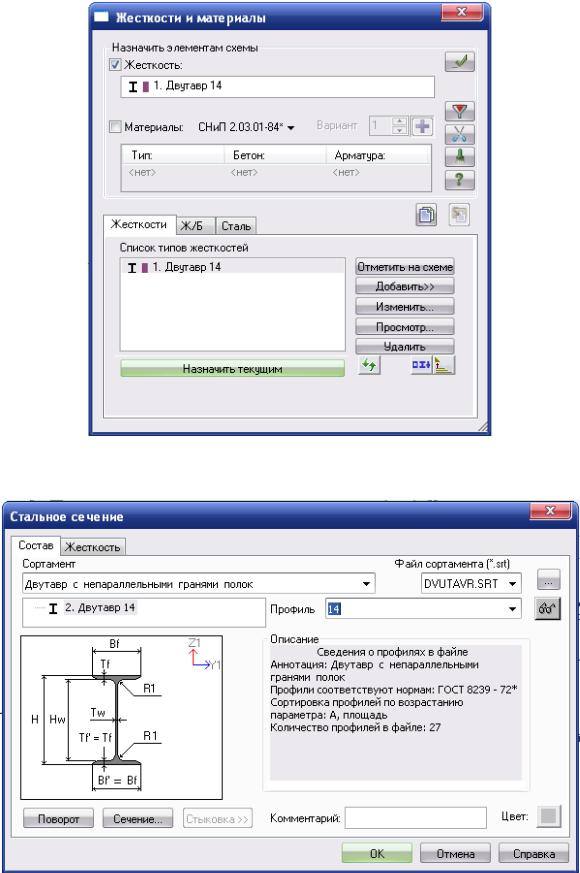Switch to the Состав tab
The image size is (580, 873).
[x=35, y=545]
